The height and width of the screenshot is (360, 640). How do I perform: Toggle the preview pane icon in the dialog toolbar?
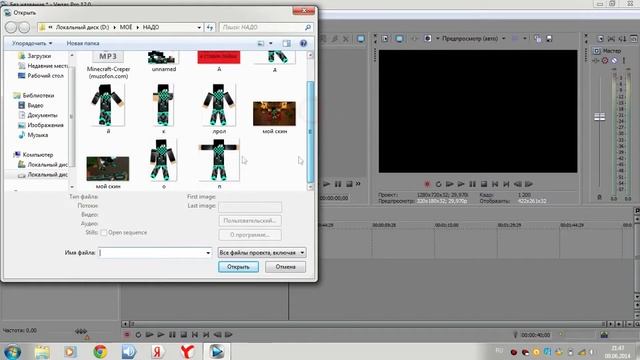[287, 43]
